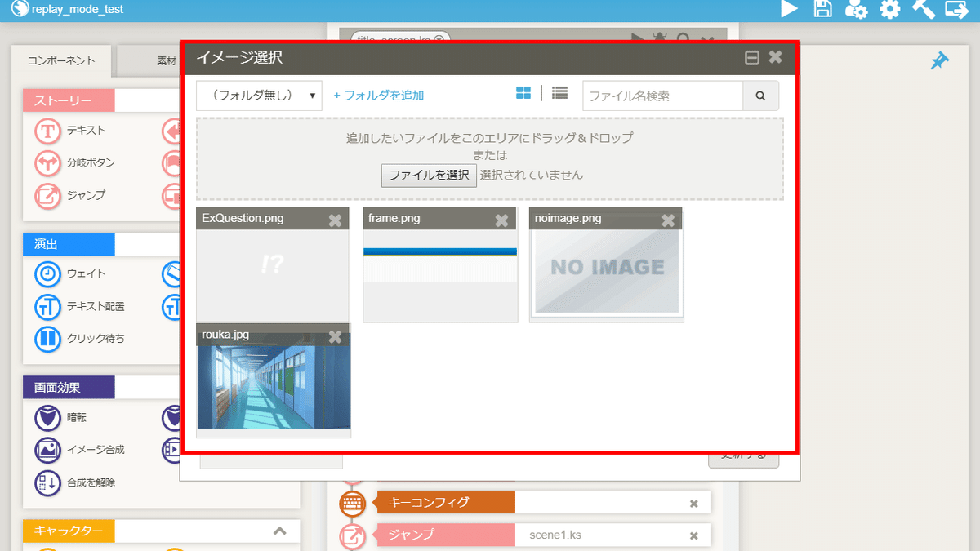
Task: Delete noimage.png with its X
Action: [x=668, y=220]
